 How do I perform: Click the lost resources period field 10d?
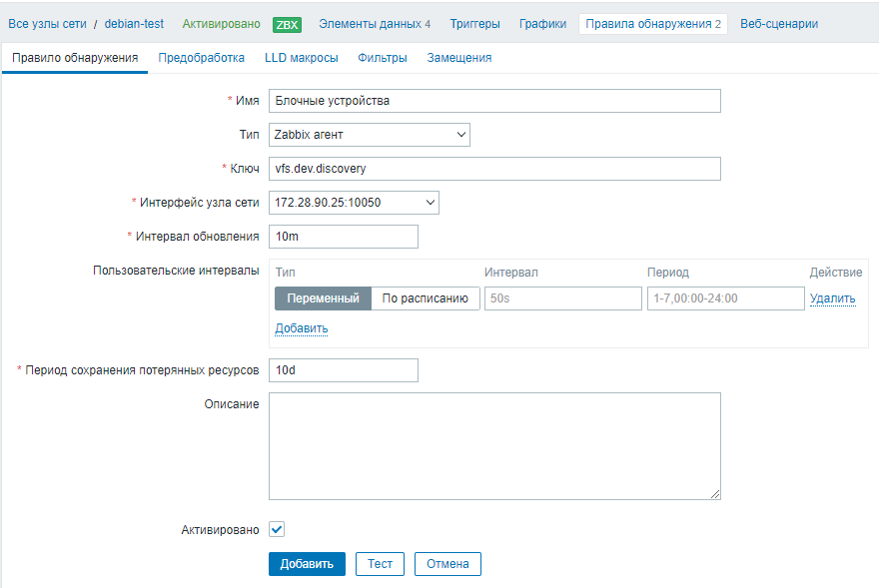344,370
